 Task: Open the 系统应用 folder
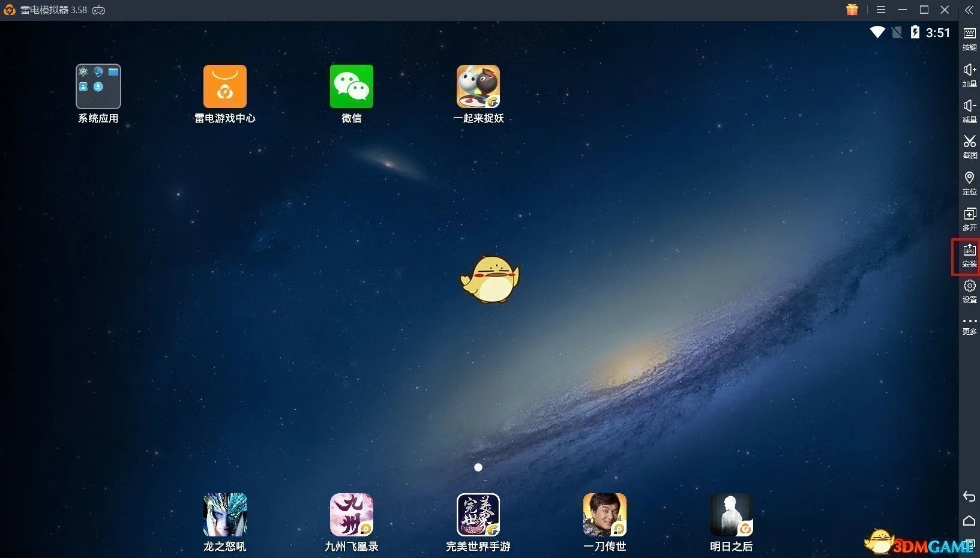(x=98, y=87)
